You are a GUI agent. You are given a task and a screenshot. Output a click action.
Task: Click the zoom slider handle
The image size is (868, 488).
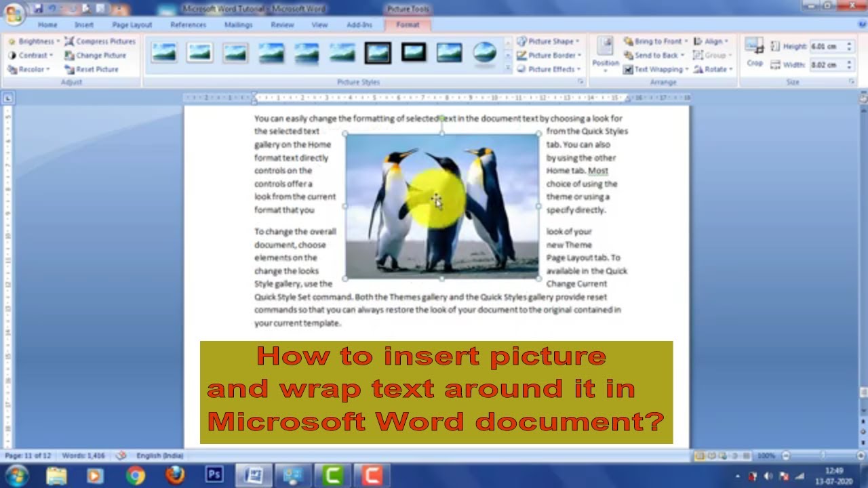(x=822, y=456)
